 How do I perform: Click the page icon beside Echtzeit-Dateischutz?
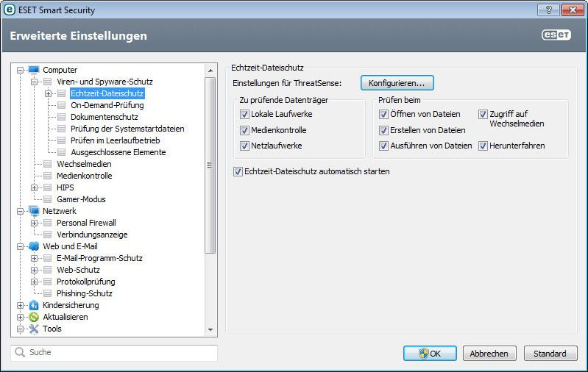(x=62, y=93)
